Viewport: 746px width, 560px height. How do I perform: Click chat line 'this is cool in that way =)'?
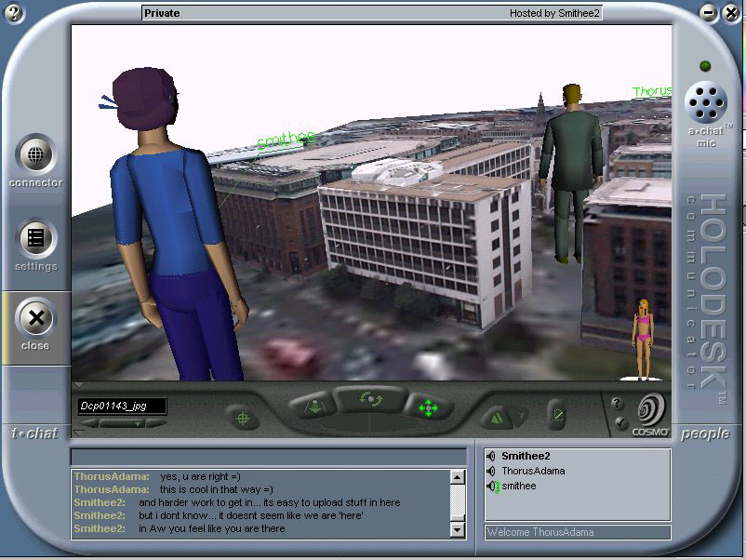(x=217, y=489)
